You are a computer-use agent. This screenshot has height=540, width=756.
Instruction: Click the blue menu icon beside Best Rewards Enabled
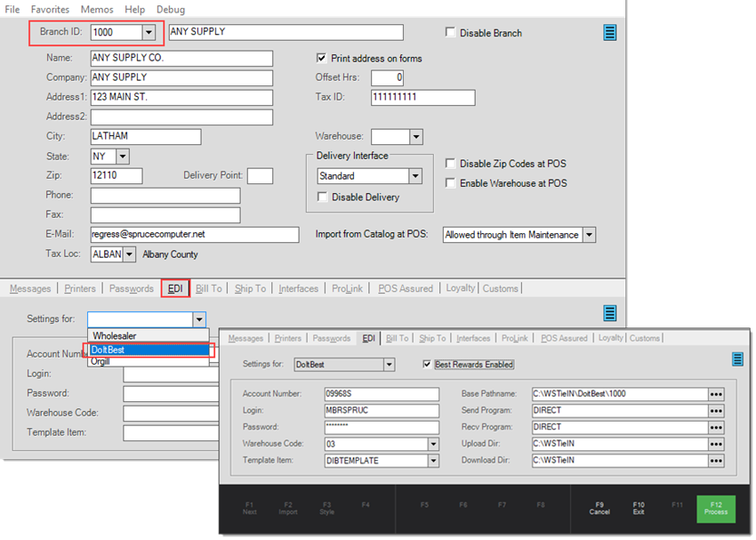(x=737, y=359)
